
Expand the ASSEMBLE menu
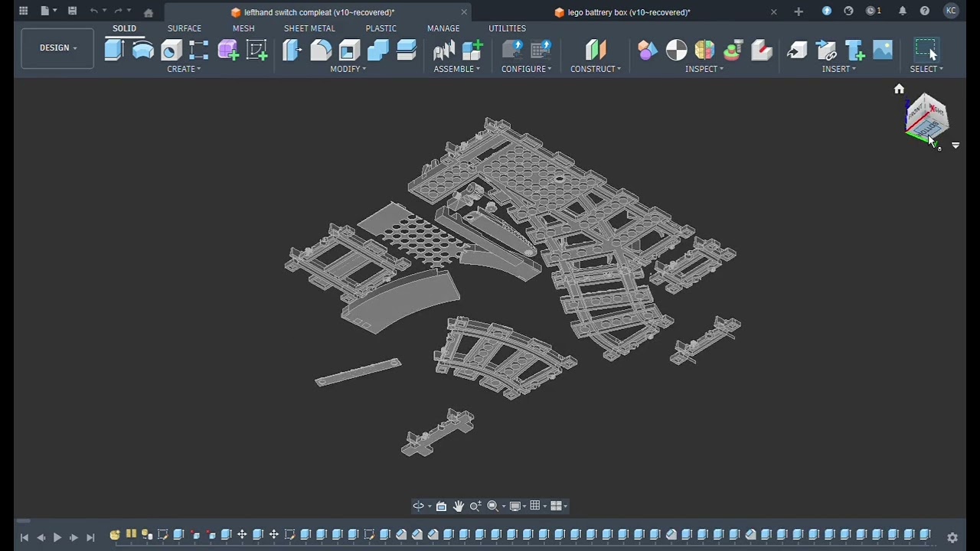point(456,69)
